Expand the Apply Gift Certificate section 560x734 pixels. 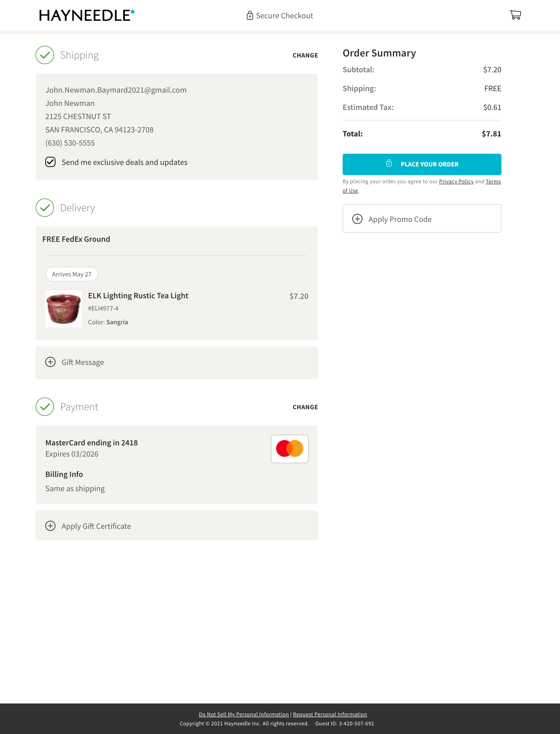[x=96, y=526]
